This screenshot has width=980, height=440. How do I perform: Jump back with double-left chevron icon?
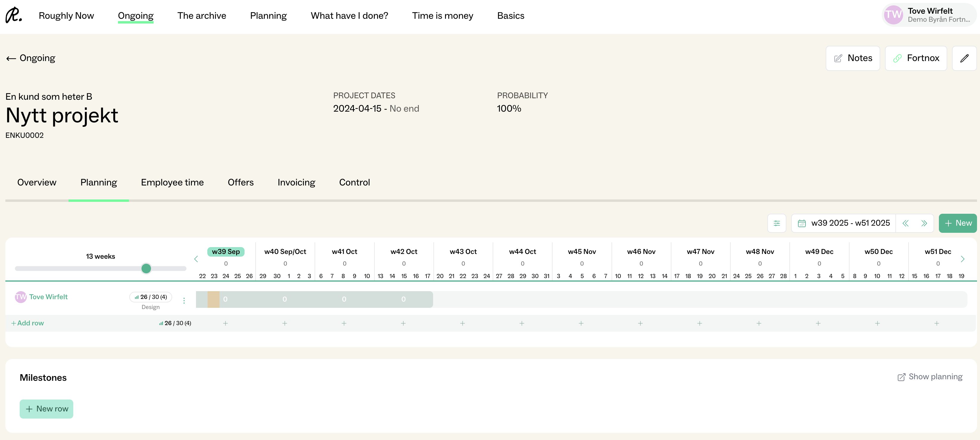coord(906,223)
